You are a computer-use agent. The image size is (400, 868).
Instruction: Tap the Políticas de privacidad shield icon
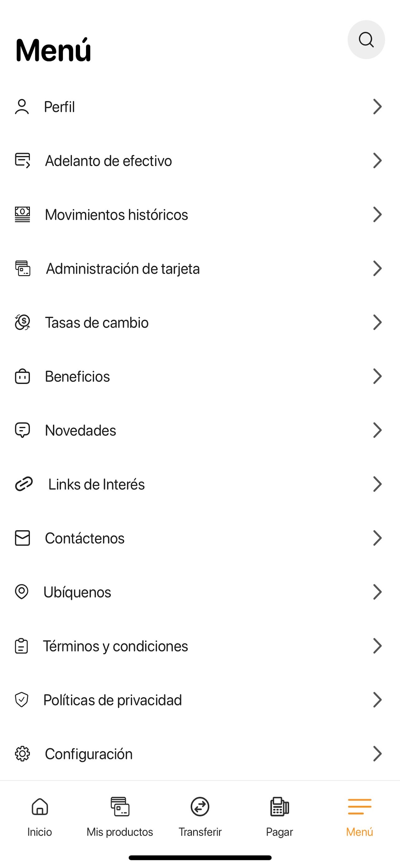coord(22,700)
